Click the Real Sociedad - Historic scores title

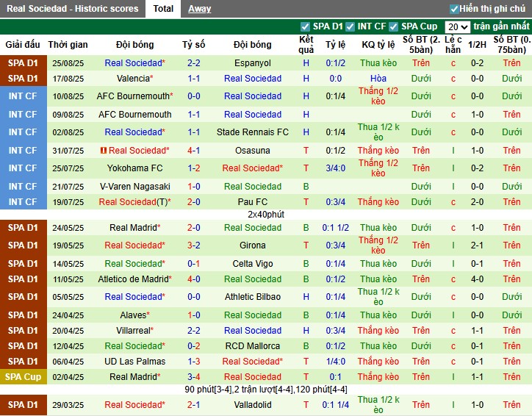[x=73, y=9]
